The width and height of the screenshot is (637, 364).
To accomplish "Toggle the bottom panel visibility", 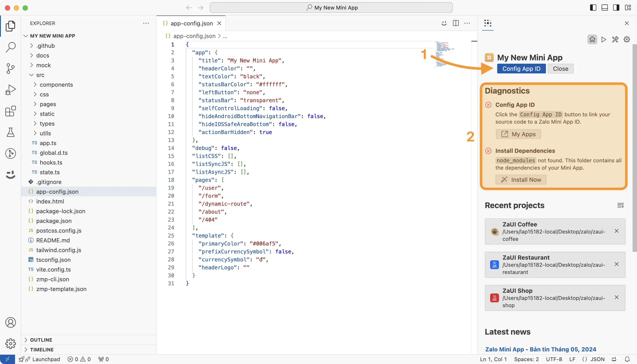I will [x=604, y=8].
